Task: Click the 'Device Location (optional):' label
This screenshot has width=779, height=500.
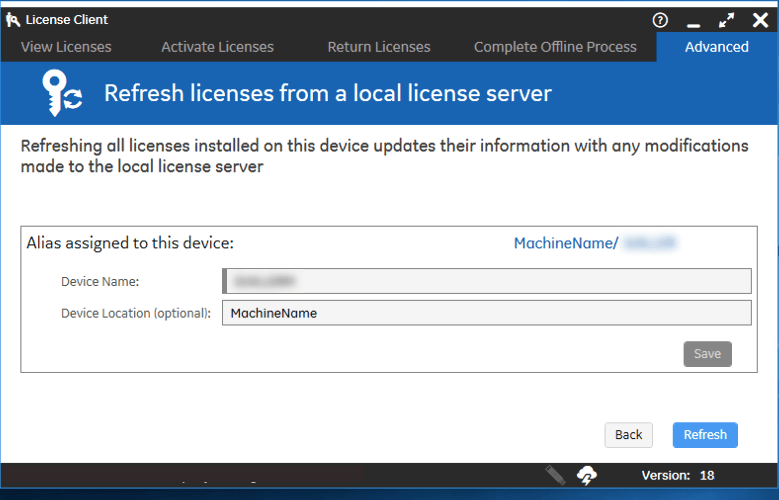Action: coord(136,314)
